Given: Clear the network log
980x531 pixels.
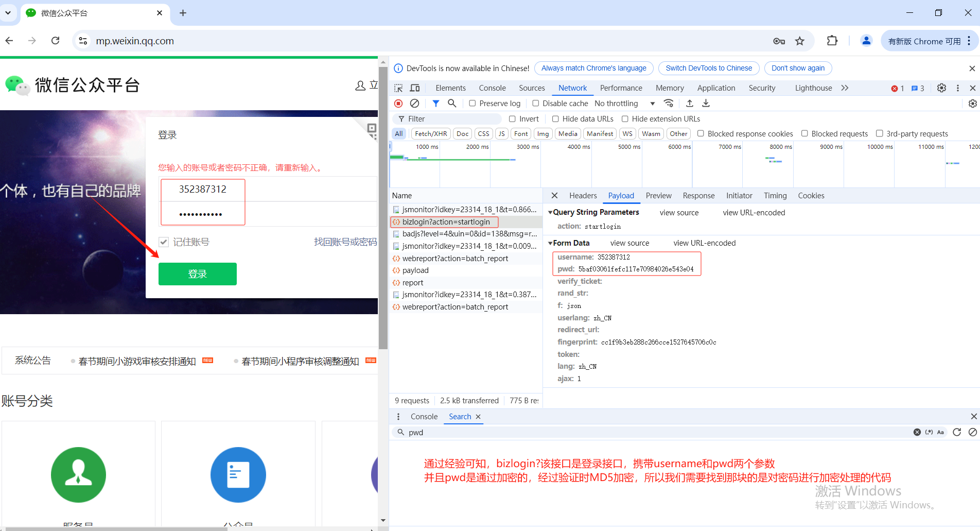Looking at the screenshot, I should [414, 104].
